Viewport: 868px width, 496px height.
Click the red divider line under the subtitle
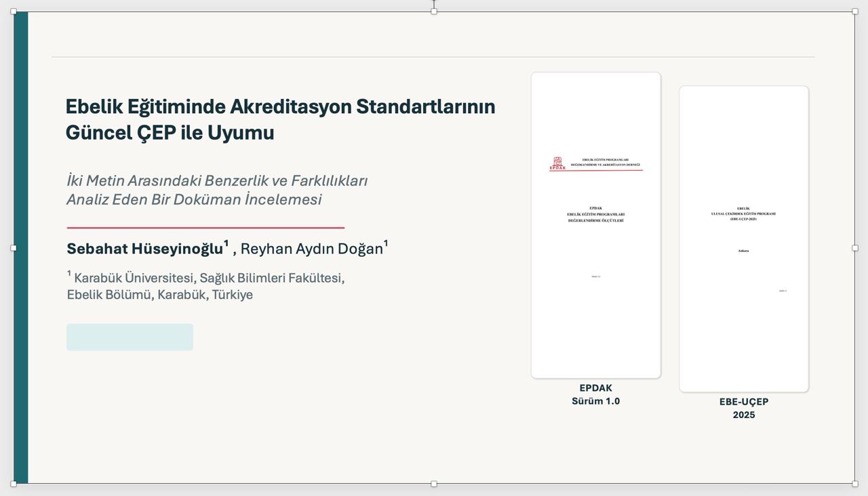click(205, 228)
